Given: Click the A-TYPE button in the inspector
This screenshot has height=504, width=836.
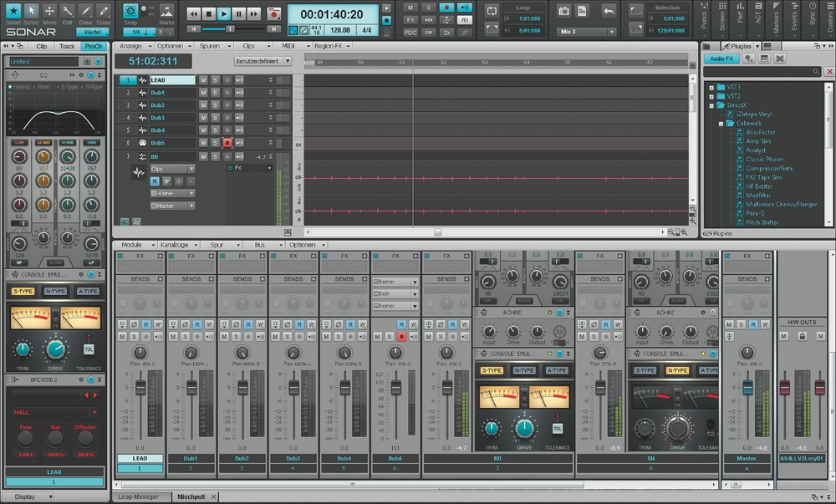Looking at the screenshot, I should click(88, 292).
